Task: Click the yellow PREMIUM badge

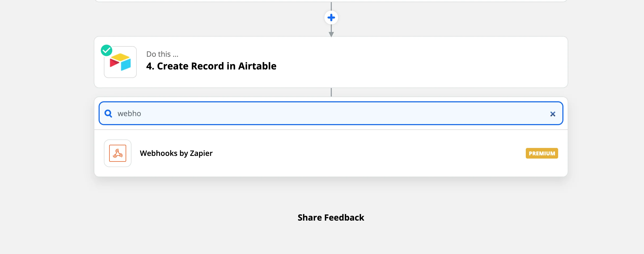Action: coord(542,153)
